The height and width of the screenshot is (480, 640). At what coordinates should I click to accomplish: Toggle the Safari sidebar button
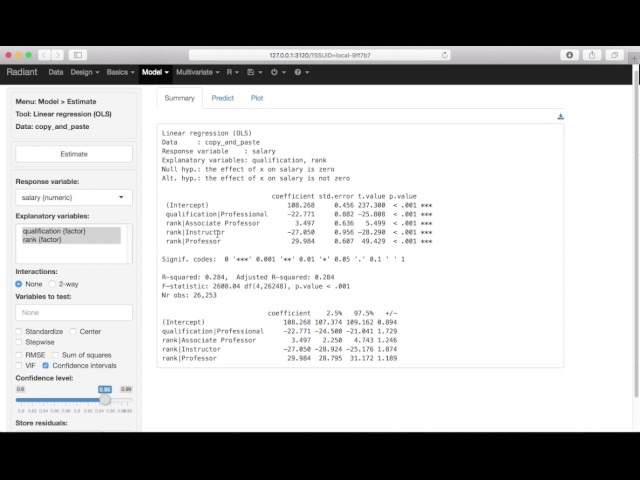(78, 55)
